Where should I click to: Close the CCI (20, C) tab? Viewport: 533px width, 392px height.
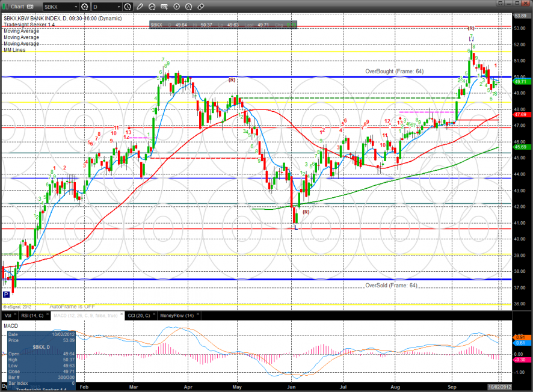[154, 314]
